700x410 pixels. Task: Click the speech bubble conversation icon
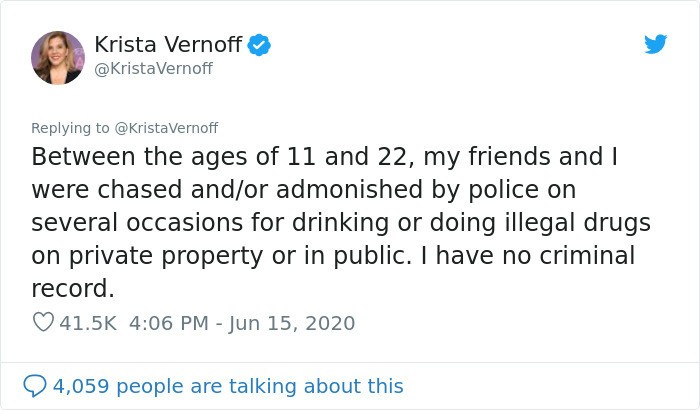36,385
